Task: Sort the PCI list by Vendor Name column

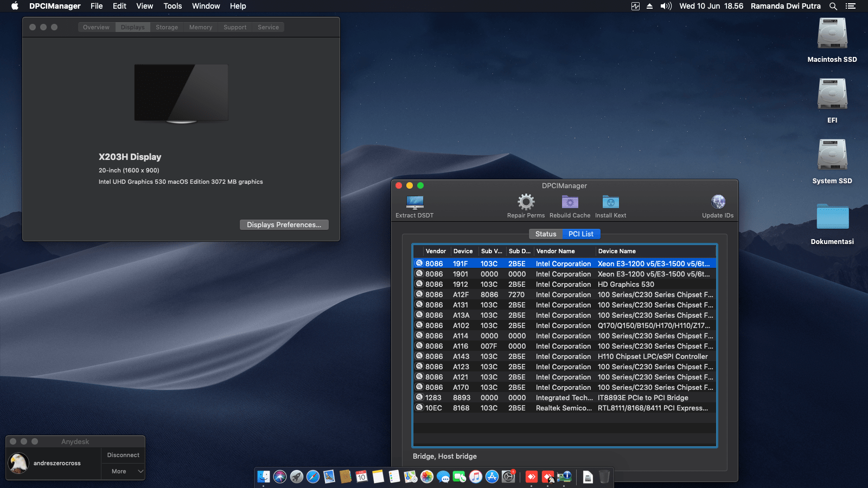Action: click(x=563, y=252)
